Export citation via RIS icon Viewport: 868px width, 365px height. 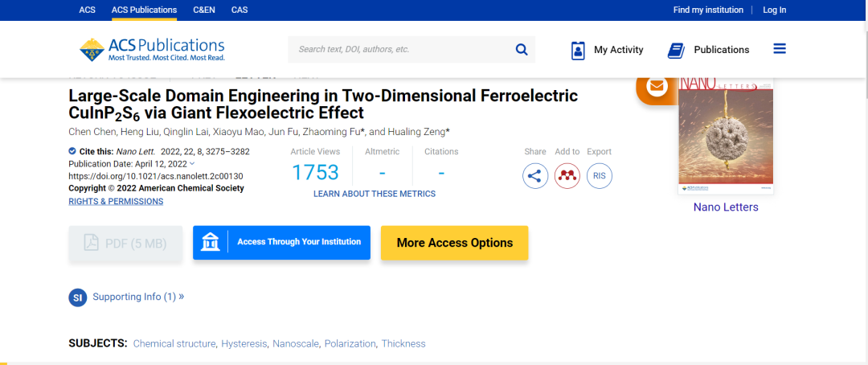click(600, 175)
